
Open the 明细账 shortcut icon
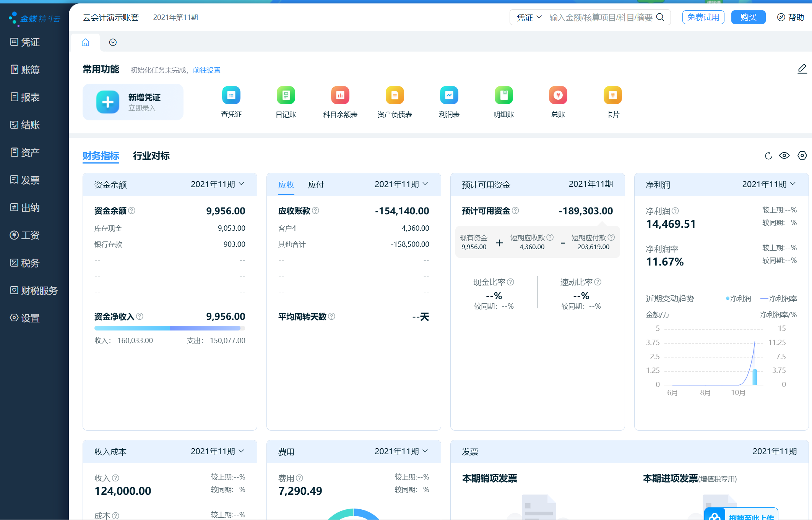click(504, 96)
